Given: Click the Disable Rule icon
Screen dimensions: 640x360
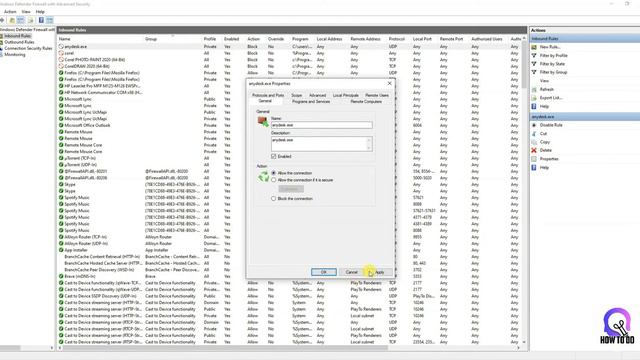Looking at the screenshot, I should coord(534,125).
